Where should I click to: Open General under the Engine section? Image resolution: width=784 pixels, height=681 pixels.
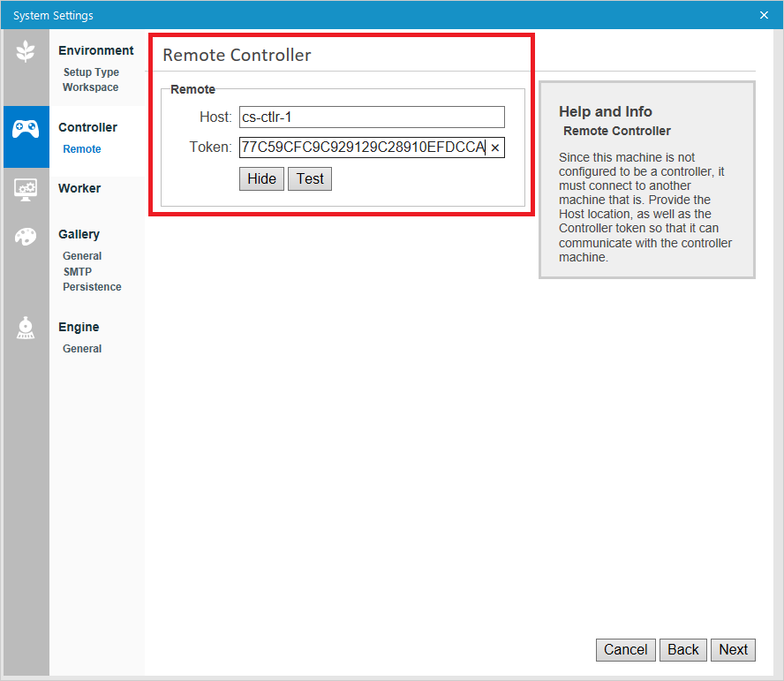(82, 348)
